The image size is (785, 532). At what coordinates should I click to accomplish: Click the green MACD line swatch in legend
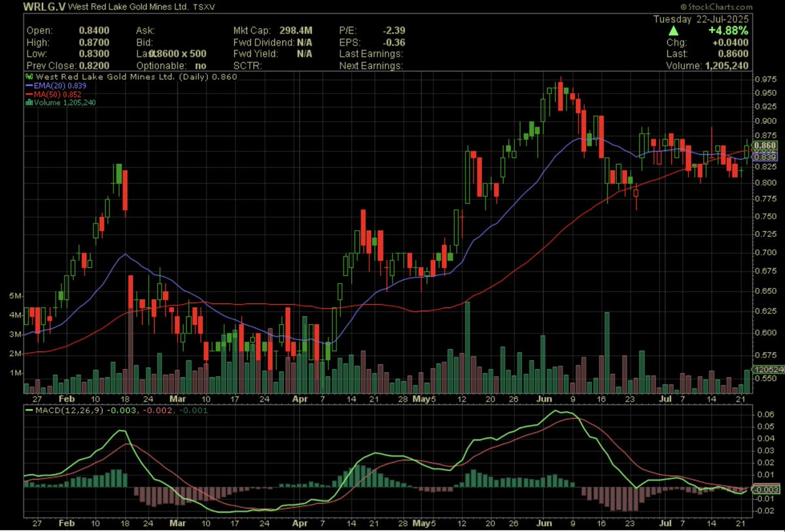click(x=28, y=410)
